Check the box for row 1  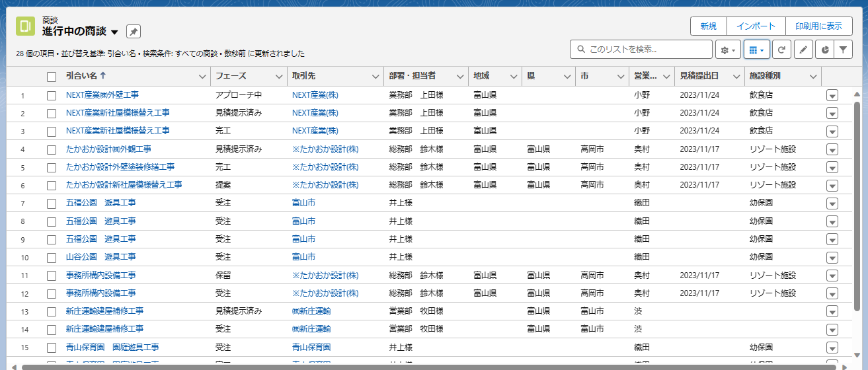(x=52, y=95)
